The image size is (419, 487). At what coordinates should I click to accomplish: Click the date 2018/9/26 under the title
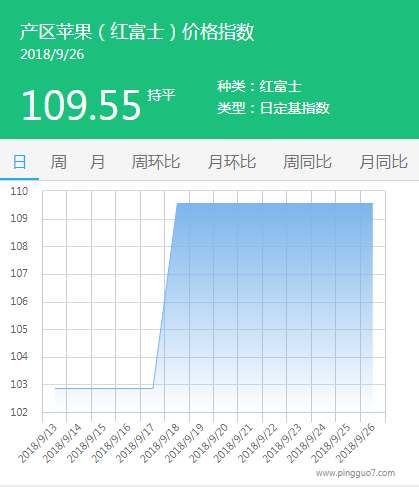pyautogui.click(x=52, y=55)
